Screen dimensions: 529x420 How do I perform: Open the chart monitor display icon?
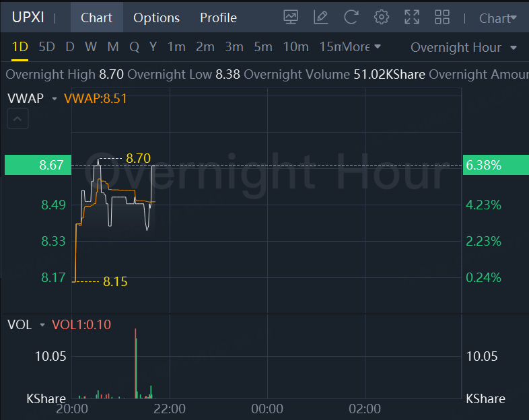(291, 17)
